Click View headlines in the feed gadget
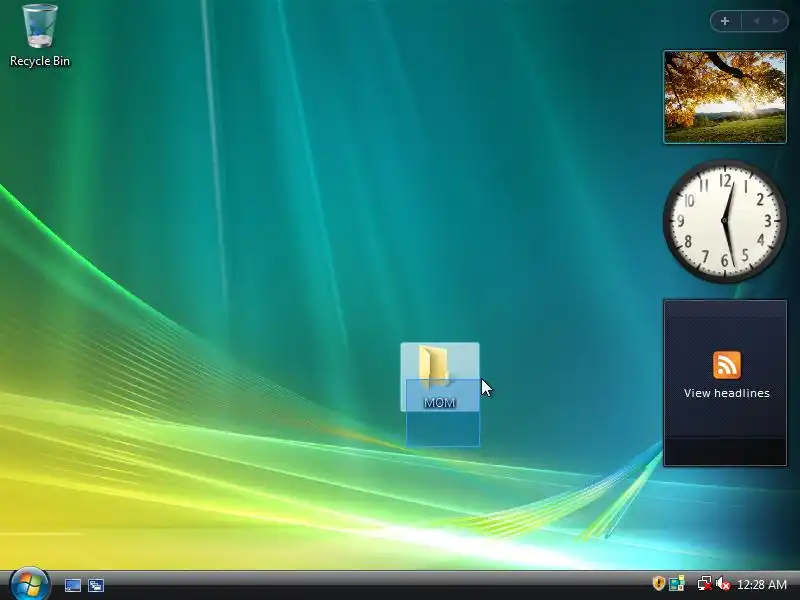Viewport: 800px width, 600px height. 727,393
